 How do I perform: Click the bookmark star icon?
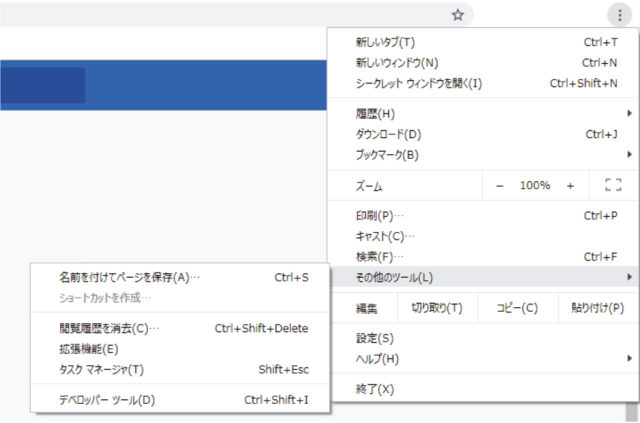[458, 15]
